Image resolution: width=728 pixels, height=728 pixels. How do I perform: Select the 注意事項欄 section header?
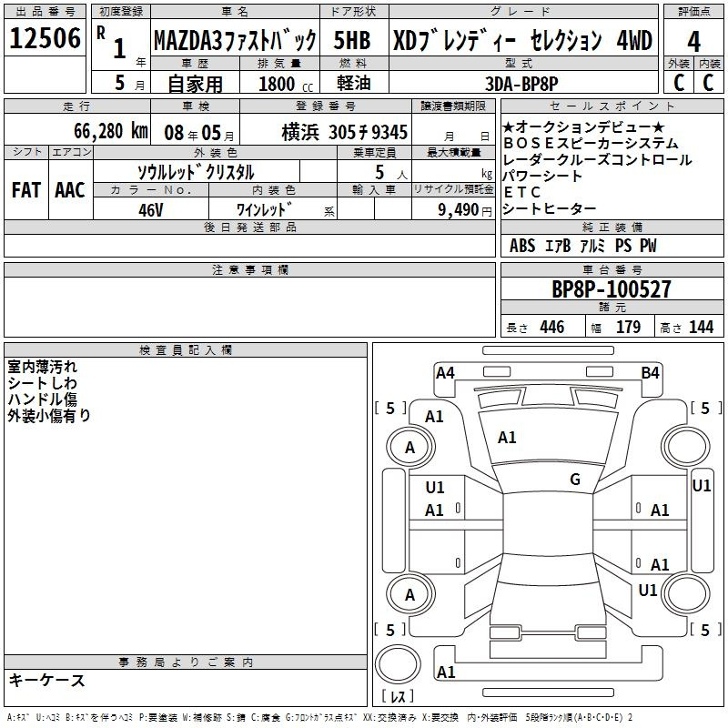click(x=249, y=270)
